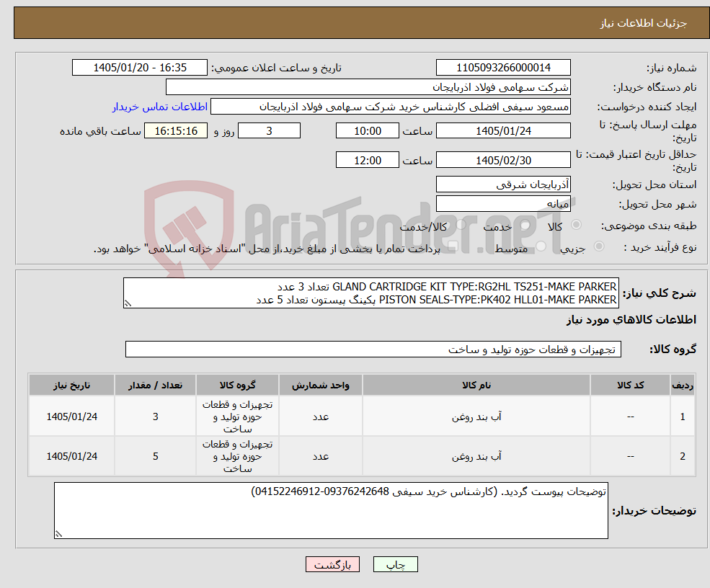Select the خدمت radio button

tap(525, 225)
